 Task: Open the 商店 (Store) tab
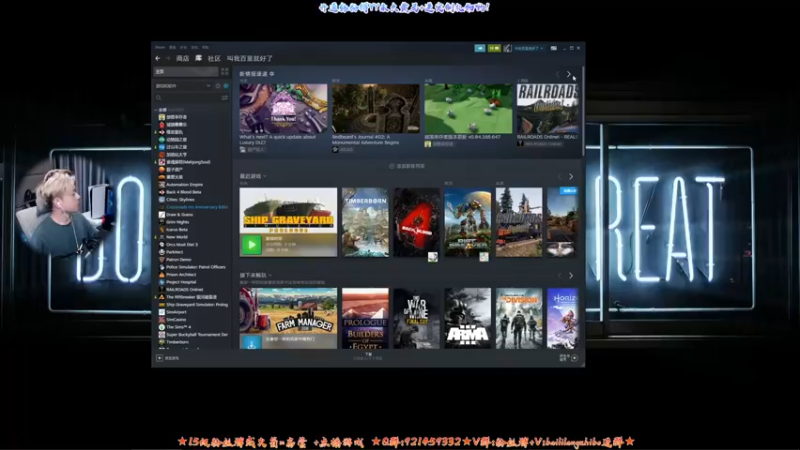coord(182,59)
